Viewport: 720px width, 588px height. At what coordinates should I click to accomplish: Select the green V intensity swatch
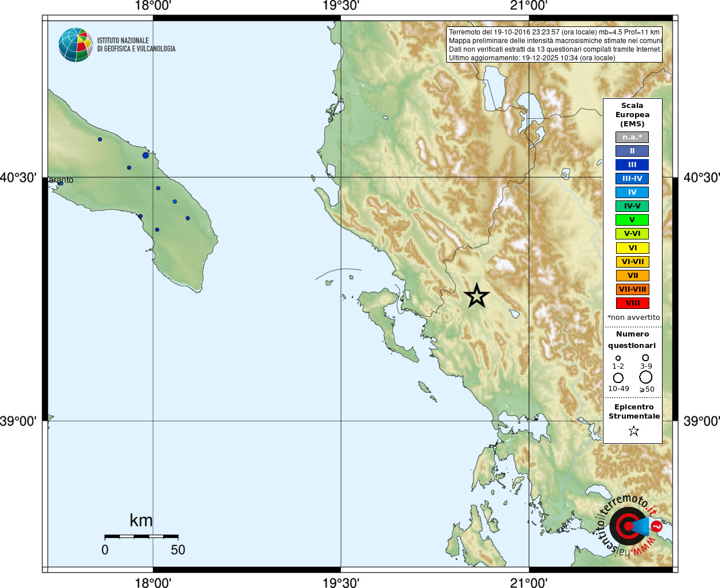[x=632, y=220]
